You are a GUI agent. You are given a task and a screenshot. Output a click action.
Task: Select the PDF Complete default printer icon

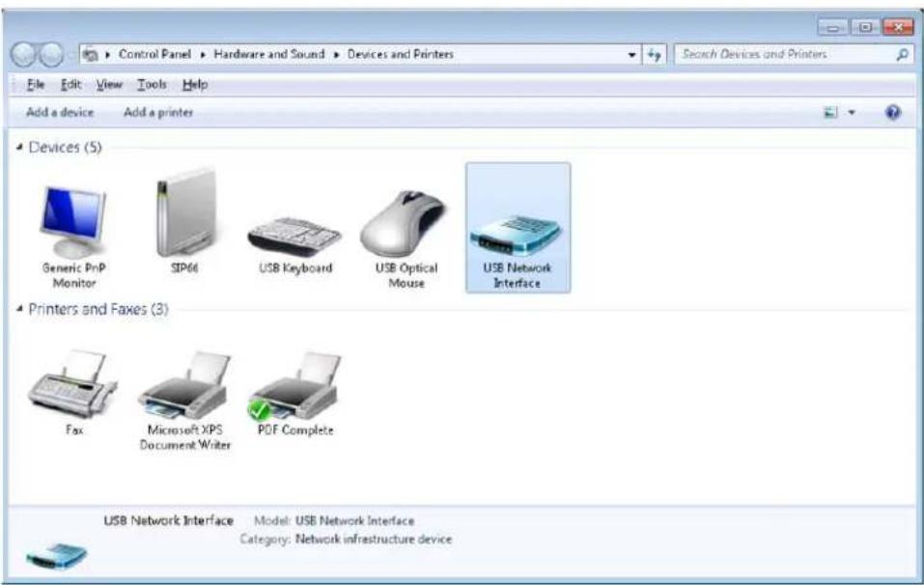coord(294,385)
